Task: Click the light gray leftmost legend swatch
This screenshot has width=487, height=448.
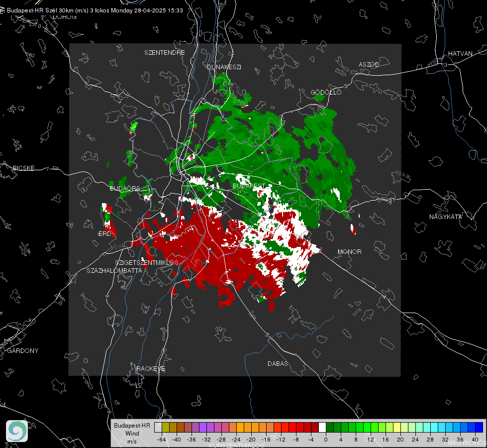Action: click(x=158, y=428)
